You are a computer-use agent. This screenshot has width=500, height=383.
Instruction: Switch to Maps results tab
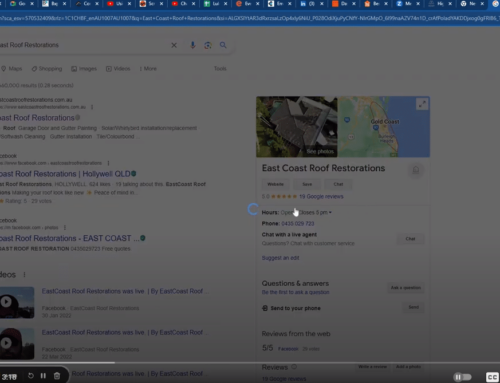(12, 69)
